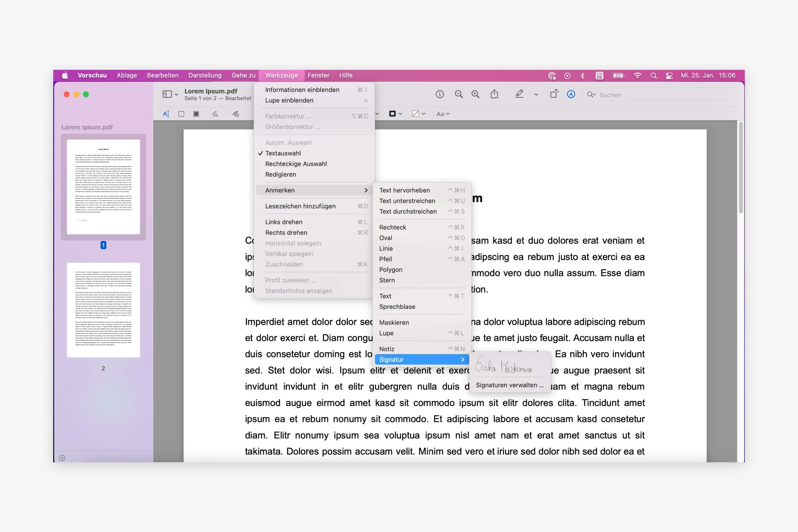Open the Fenster menu
The height and width of the screenshot is (532, 798).
[x=318, y=75]
